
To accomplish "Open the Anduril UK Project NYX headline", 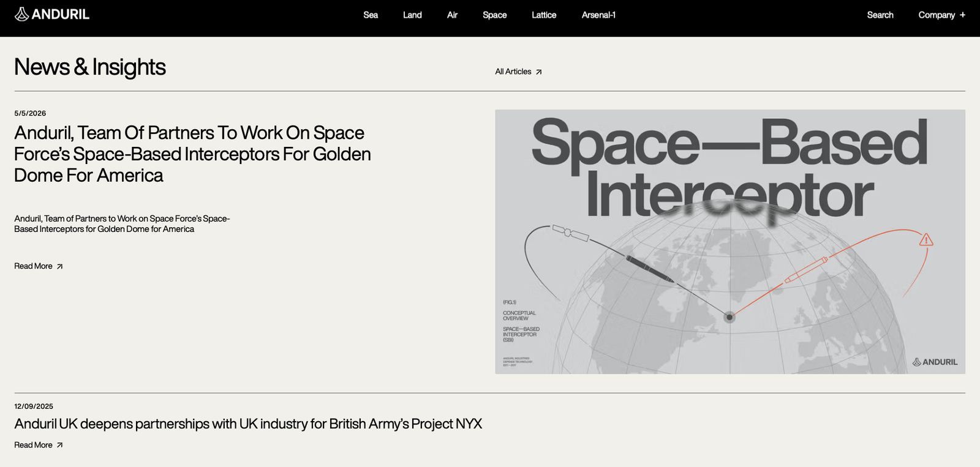I will [248, 424].
